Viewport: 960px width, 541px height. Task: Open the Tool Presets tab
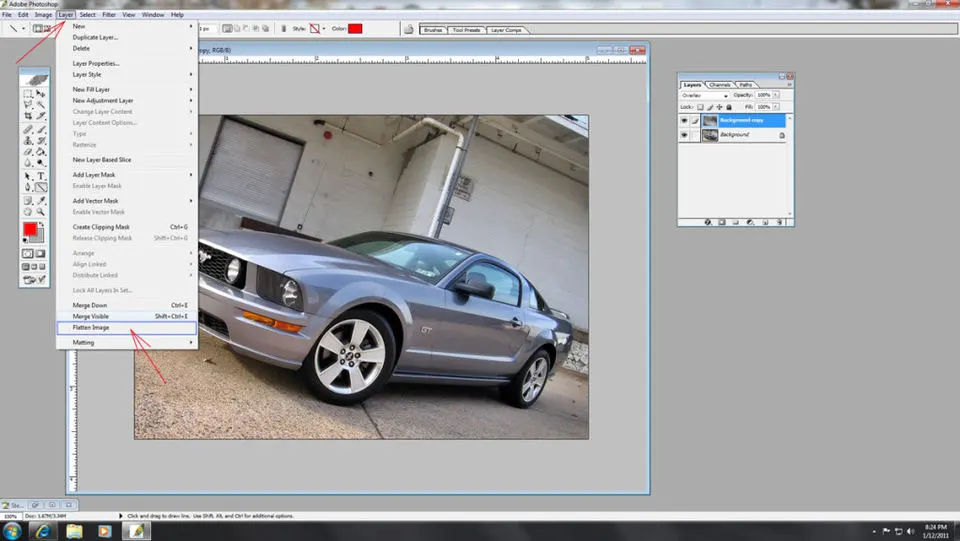(467, 30)
